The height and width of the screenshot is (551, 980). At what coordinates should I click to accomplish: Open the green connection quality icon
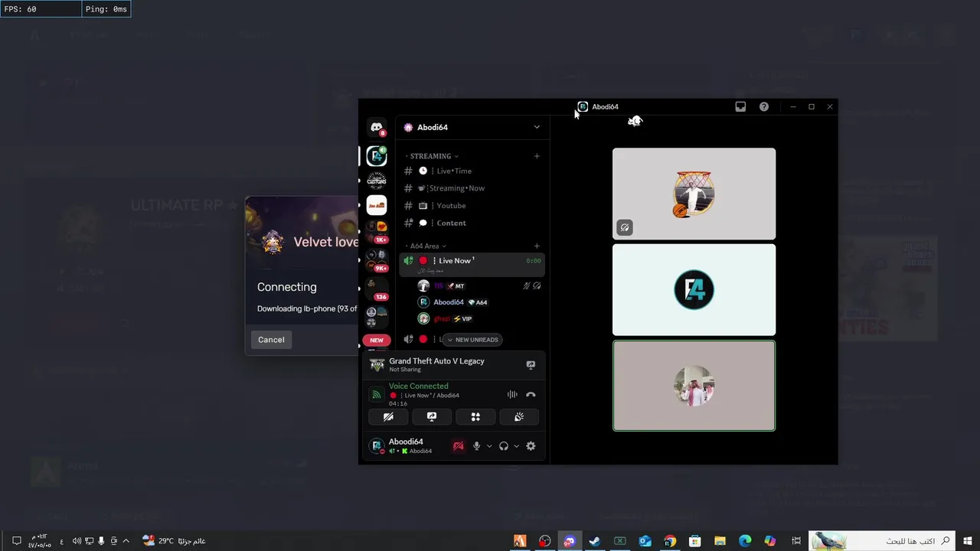[376, 395]
